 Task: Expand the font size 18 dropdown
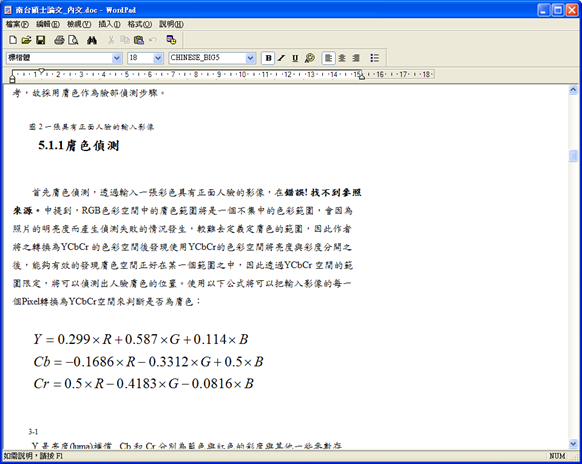click(x=158, y=58)
